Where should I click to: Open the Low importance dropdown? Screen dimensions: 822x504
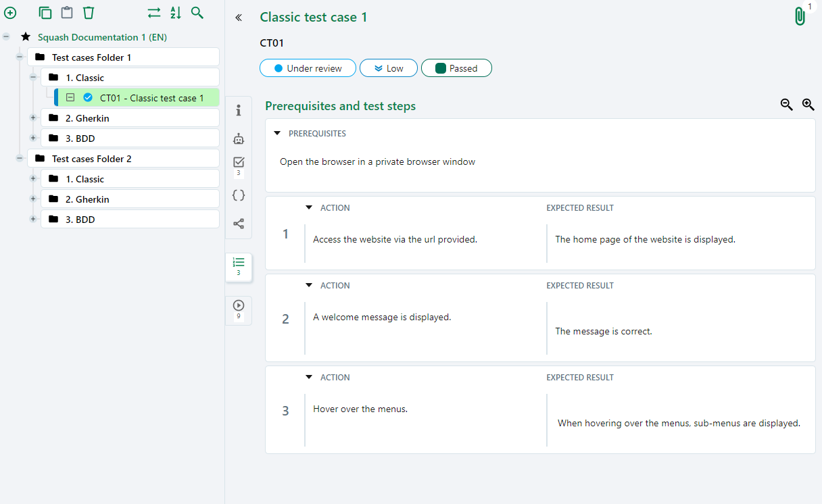click(x=389, y=68)
